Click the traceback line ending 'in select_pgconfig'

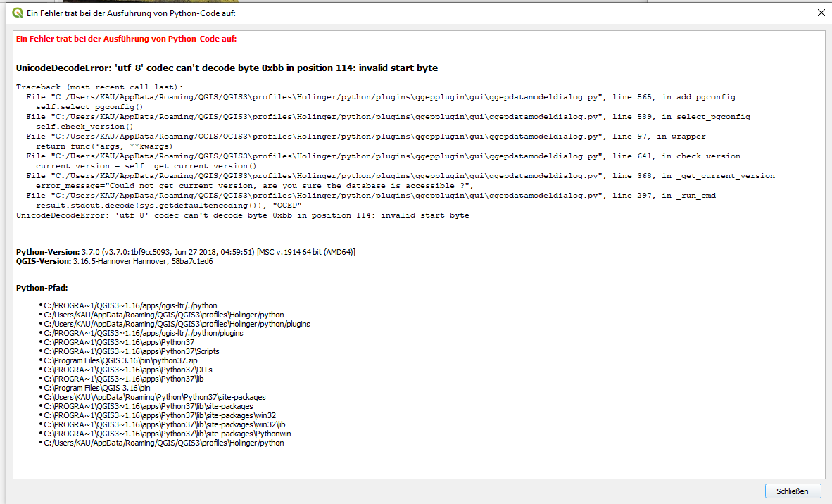pos(389,117)
